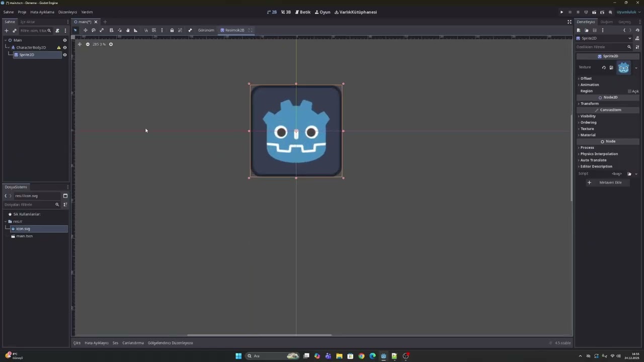Viewport: 644px width, 362px height.
Task: Switch to the Betik workspace
Action: click(x=303, y=12)
